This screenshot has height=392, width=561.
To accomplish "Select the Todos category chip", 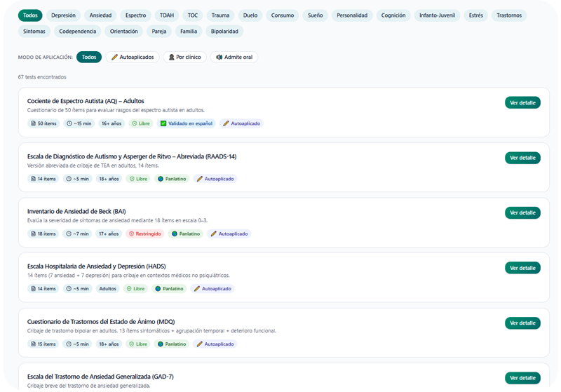I will 30,15.
